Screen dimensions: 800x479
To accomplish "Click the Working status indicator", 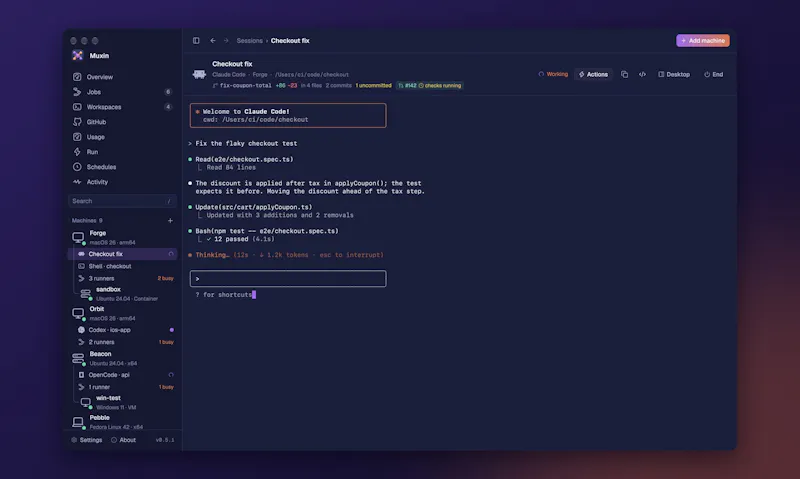I will coord(553,74).
